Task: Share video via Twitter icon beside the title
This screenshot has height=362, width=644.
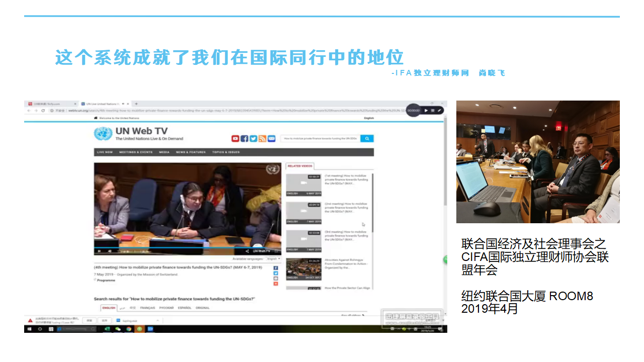Action: (276, 273)
